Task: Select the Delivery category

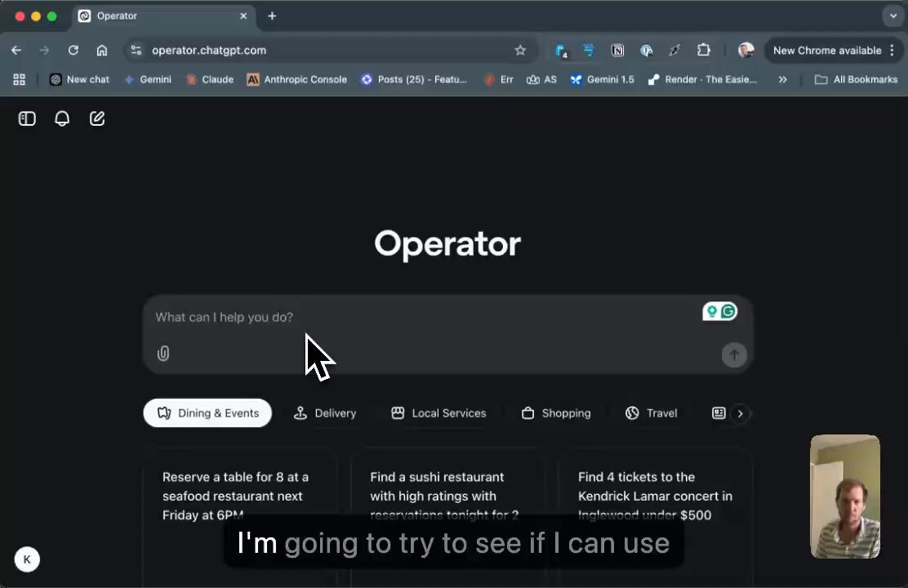Action: click(x=325, y=413)
